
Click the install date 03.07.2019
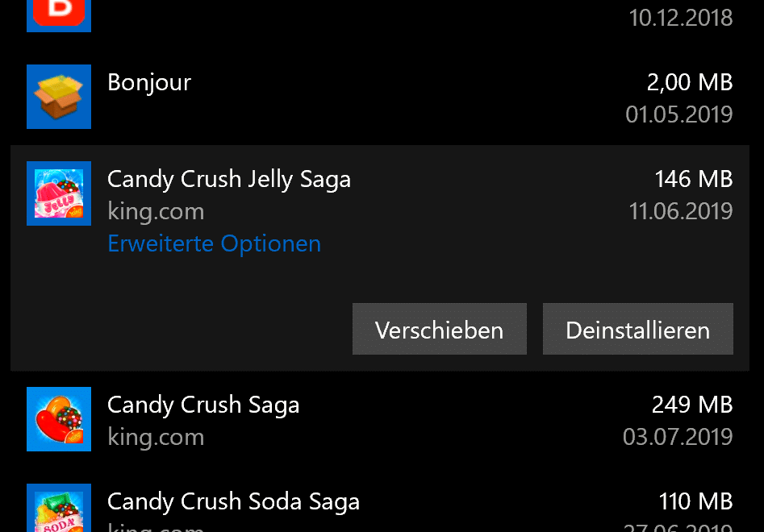(x=678, y=437)
